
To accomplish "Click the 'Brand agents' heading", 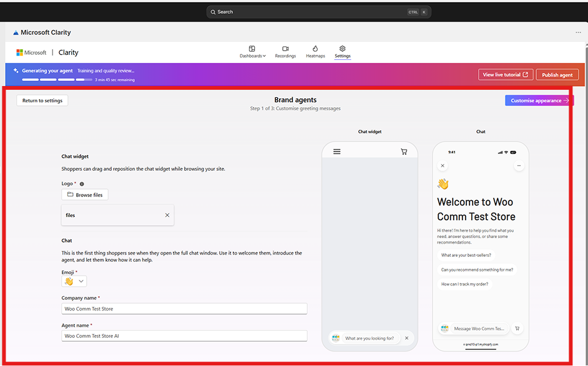I will coord(295,100).
